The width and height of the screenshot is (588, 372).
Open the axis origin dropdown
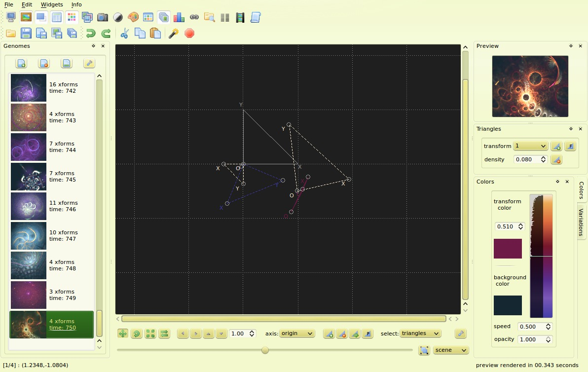pos(297,334)
